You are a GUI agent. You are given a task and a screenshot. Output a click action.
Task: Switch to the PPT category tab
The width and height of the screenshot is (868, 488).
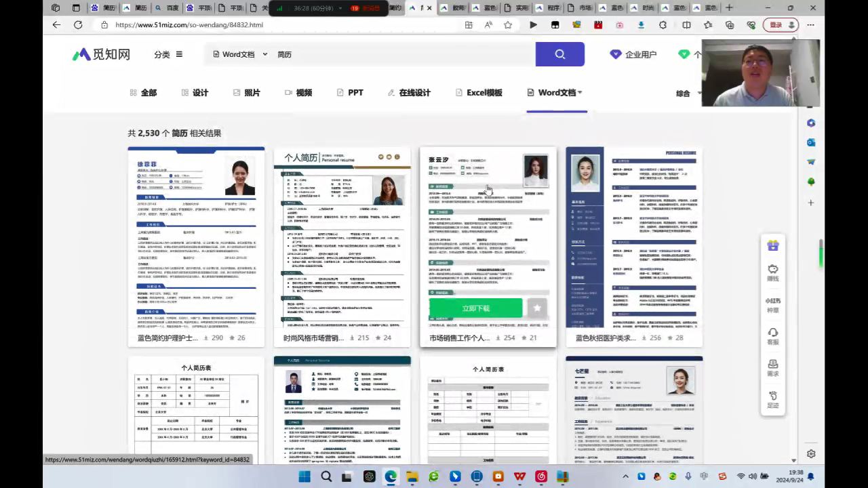(x=350, y=93)
